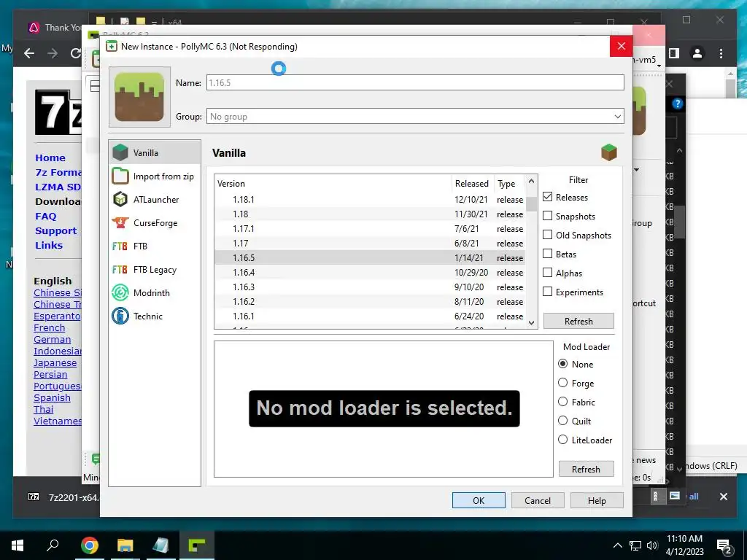Image resolution: width=747 pixels, height=560 pixels.
Task: Select the FTB icon entry
Action: pos(120,246)
